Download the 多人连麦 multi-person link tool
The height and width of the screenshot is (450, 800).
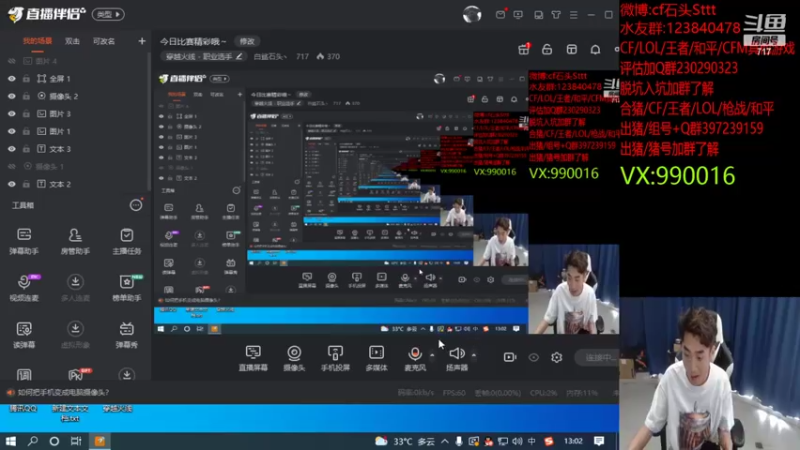click(x=75, y=288)
